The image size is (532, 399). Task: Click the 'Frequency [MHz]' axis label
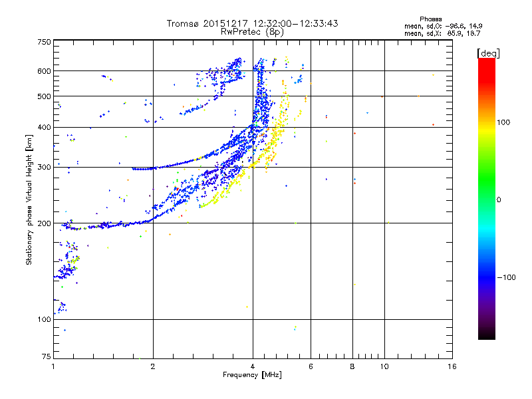pyautogui.click(x=252, y=375)
